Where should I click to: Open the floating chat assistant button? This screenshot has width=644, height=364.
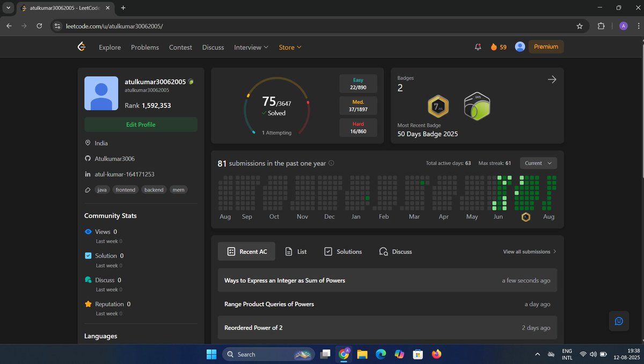pos(618,321)
